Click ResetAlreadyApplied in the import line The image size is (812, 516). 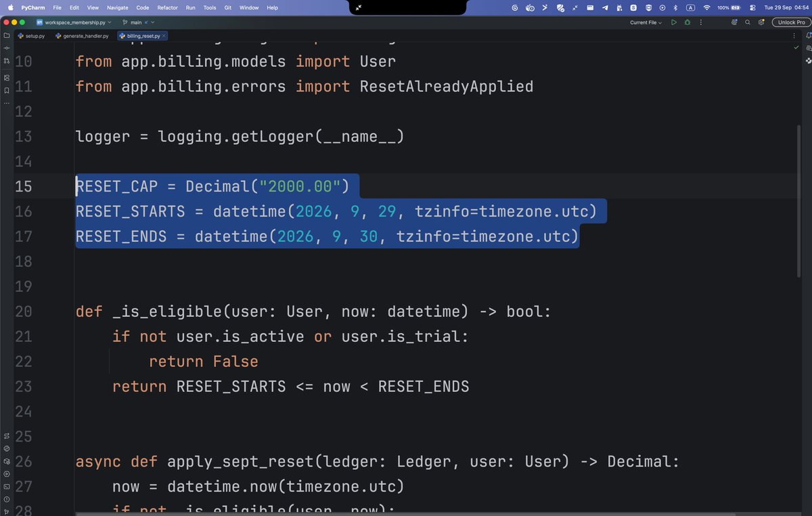point(447,87)
